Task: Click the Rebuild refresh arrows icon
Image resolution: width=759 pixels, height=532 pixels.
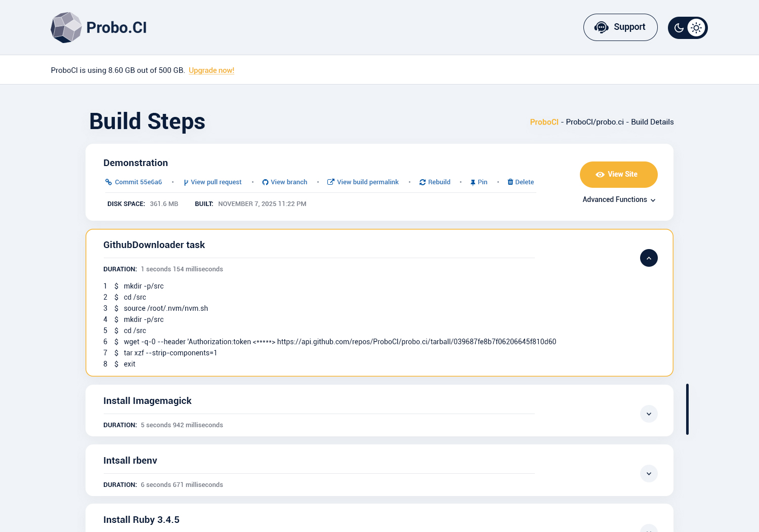Action: click(423, 182)
